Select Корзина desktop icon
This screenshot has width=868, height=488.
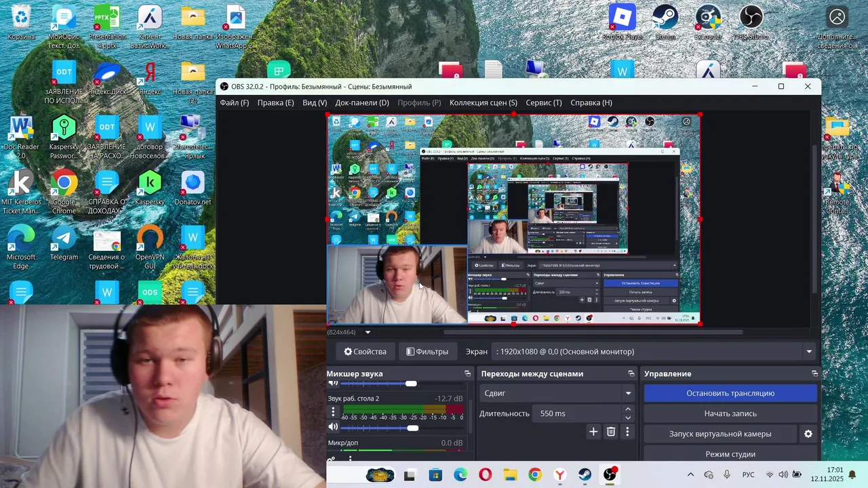point(21,22)
